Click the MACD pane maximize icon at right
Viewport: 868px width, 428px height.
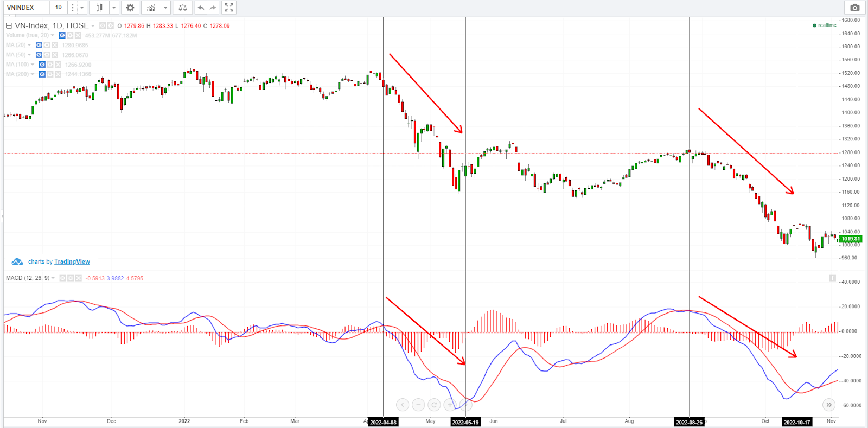pyautogui.click(x=833, y=278)
